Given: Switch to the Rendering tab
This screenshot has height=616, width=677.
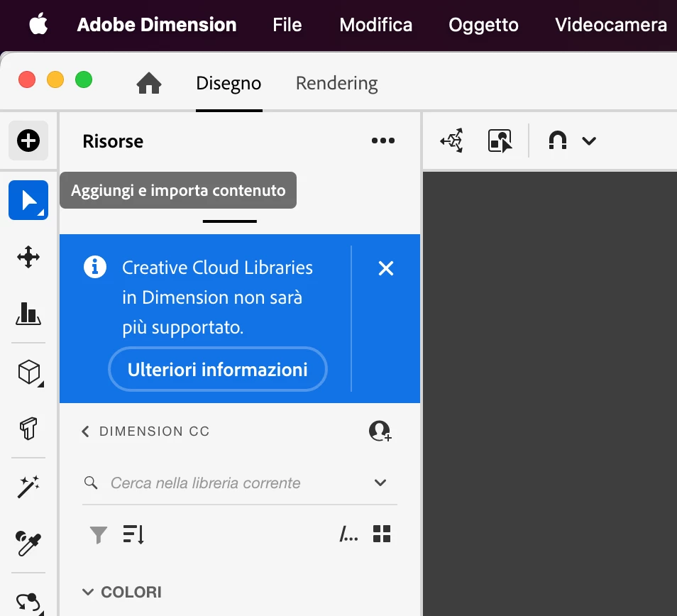Looking at the screenshot, I should (337, 83).
